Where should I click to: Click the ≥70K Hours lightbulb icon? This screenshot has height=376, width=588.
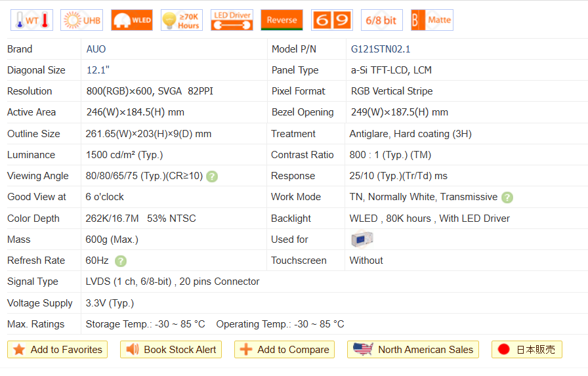pyautogui.click(x=181, y=20)
